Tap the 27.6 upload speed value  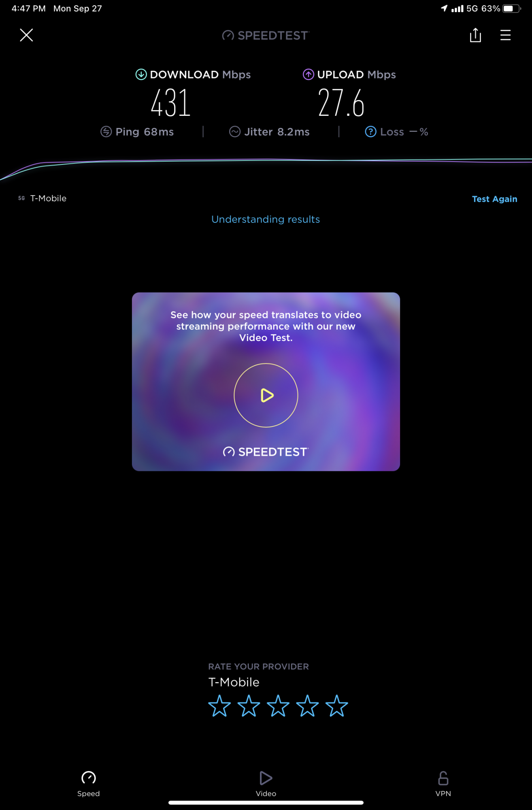(x=341, y=103)
